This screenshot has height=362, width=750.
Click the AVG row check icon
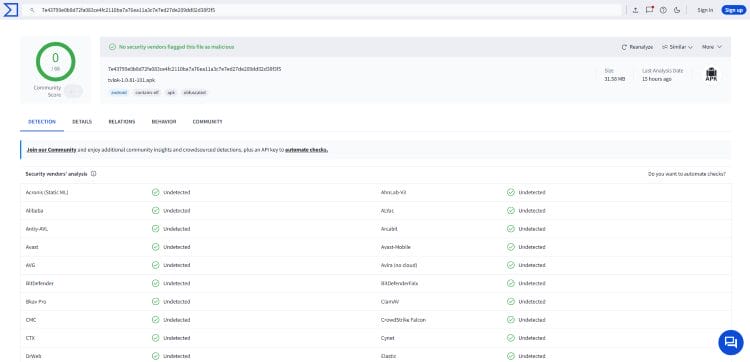tap(155, 265)
